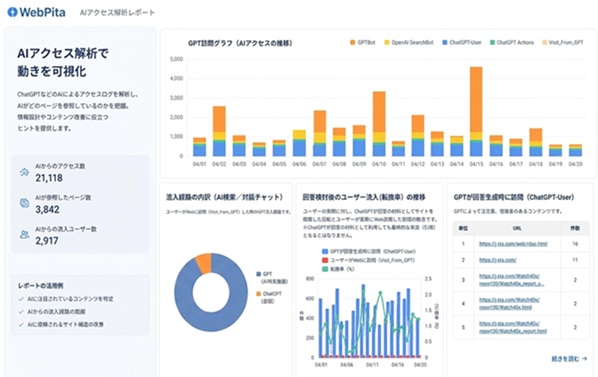The image size is (598, 377).
Task: Open the rank 2 j-sta.com root link
Action: point(498,260)
